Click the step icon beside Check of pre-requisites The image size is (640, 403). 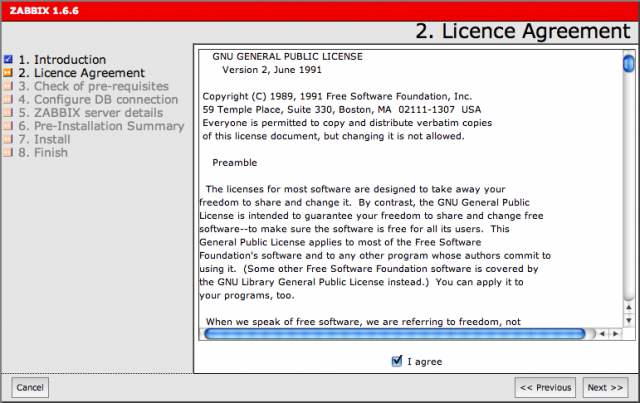(8, 86)
